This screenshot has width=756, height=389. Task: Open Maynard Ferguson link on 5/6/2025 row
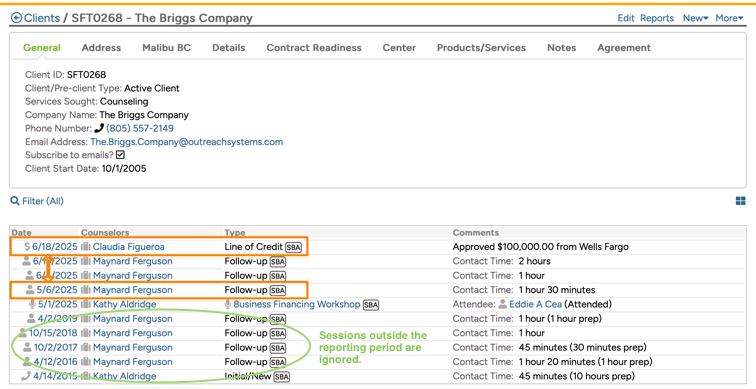click(x=133, y=290)
